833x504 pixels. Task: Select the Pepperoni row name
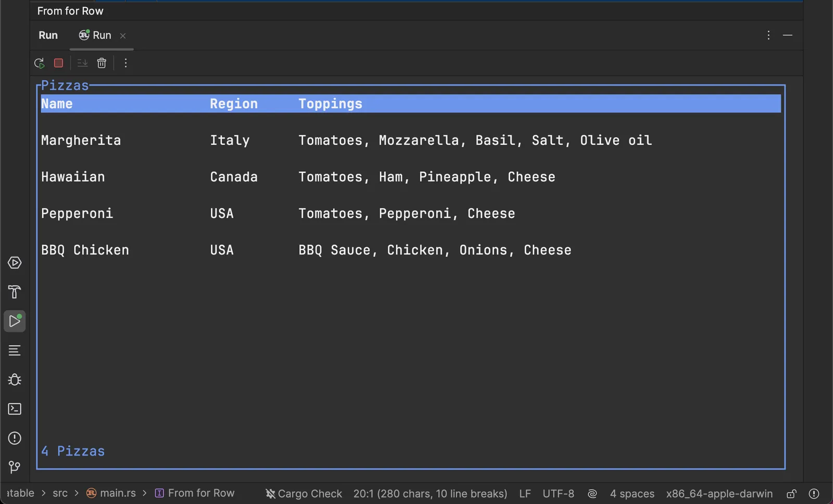pos(77,213)
